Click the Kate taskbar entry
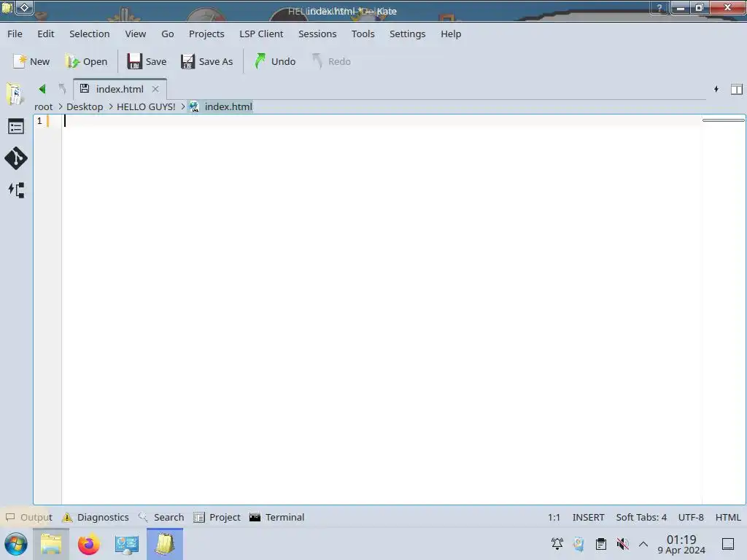 tap(165, 544)
